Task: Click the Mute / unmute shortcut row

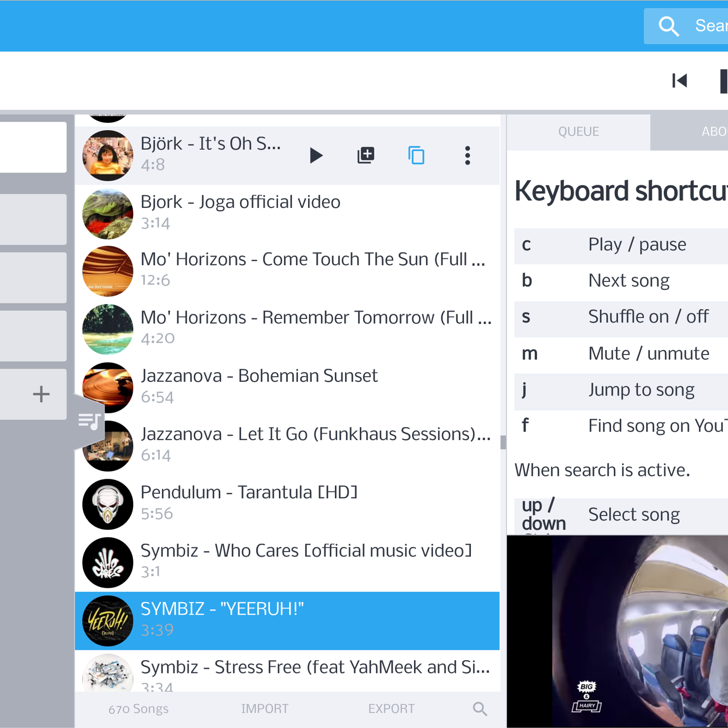Action: point(621,355)
